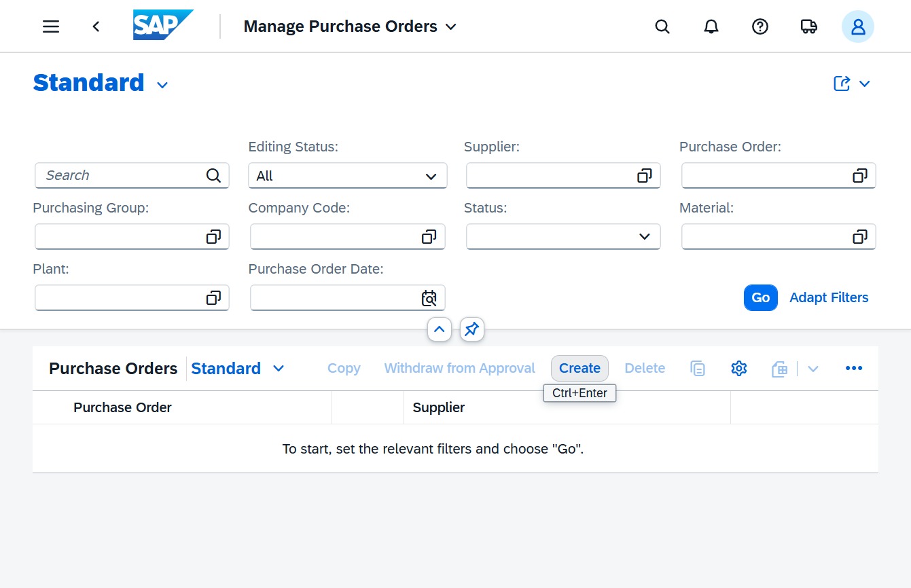The image size is (911, 588).
Task: Click the Create button
Action: 579,368
